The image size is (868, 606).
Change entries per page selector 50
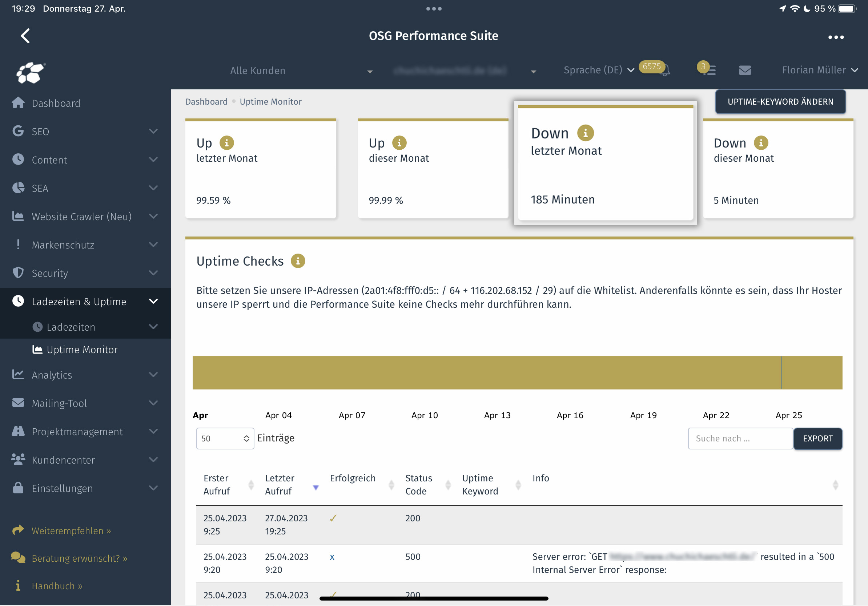pos(225,439)
